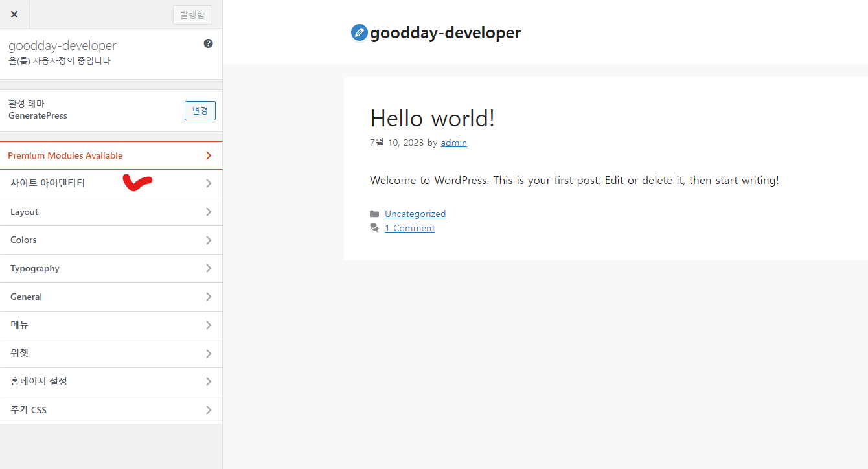Click the blue pencil edit shortcut icon
The width and height of the screenshot is (868, 469).
(x=359, y=32)
